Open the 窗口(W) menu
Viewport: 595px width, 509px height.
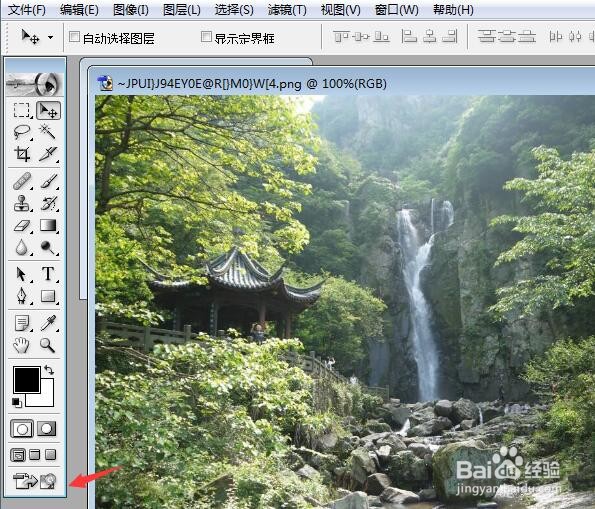click(396, 10)
